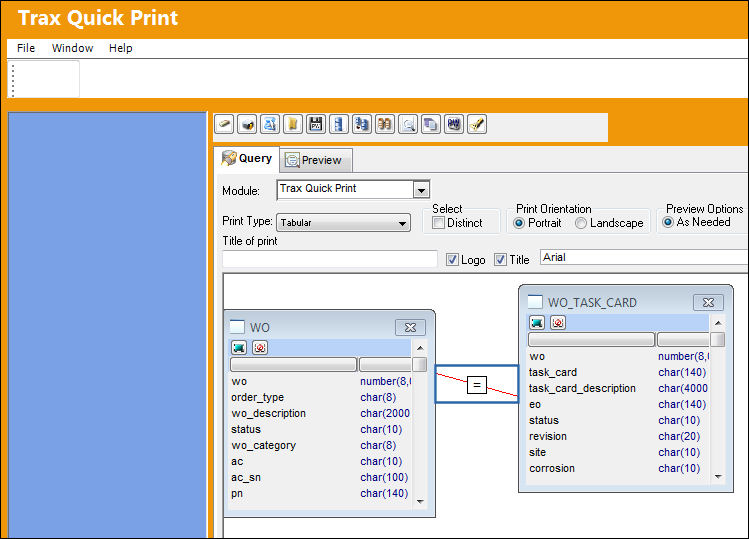Screen dimensions: 749x539
Task: Click the single blue table icon
Action: [x=339, y=125]
